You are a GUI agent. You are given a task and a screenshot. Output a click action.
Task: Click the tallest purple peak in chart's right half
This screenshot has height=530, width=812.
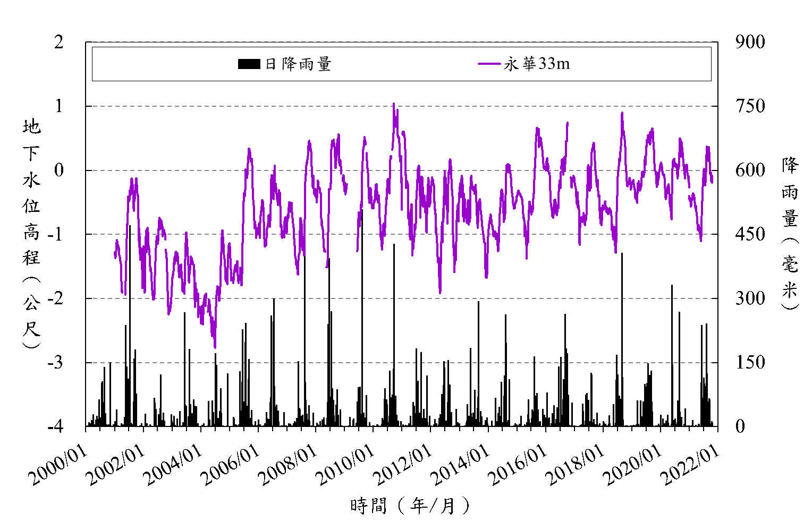[x=622, y=113]
